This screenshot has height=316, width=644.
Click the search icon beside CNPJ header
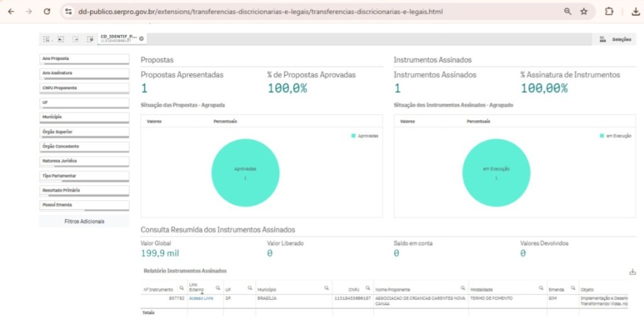point(367,288)
